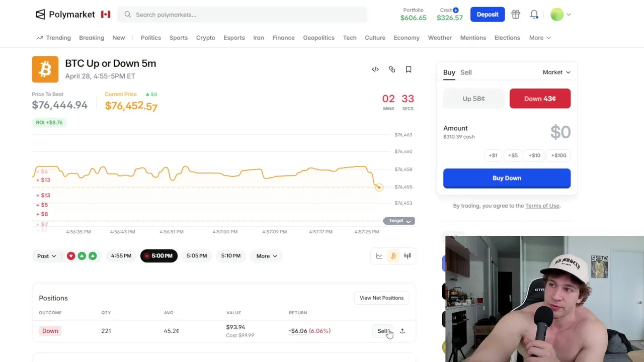Expand the More categories menu in the navigation bar
Image resolution: width=644 pixels, height=362 pixels.
(540, 38)
